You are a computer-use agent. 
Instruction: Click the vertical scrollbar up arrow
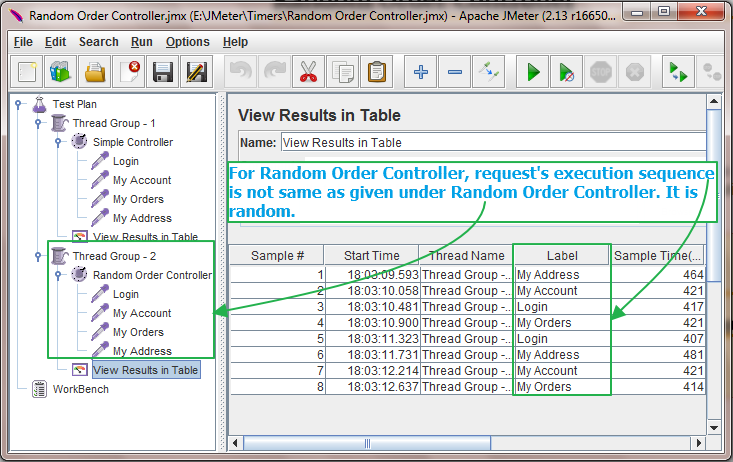click(713, 101)
